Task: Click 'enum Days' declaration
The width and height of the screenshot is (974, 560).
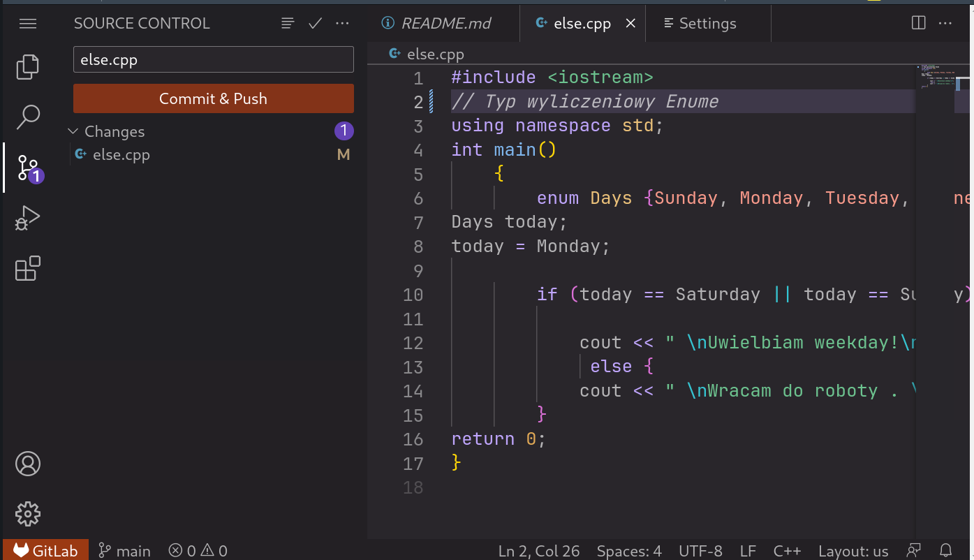Action: tap(584, 198)
